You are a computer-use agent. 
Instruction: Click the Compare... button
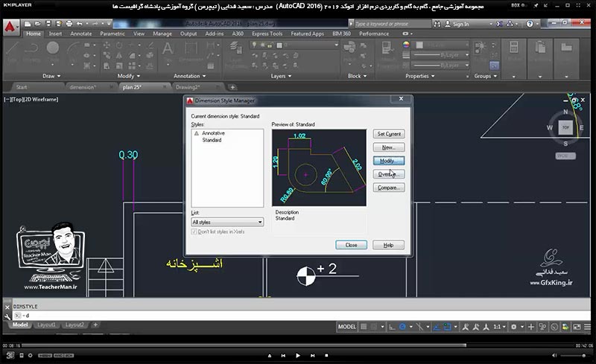point(389,188)
